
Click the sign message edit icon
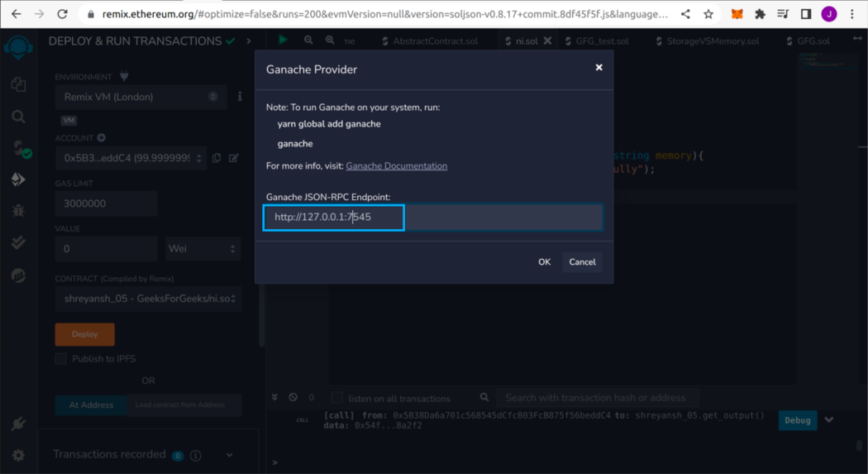point(234,158)
